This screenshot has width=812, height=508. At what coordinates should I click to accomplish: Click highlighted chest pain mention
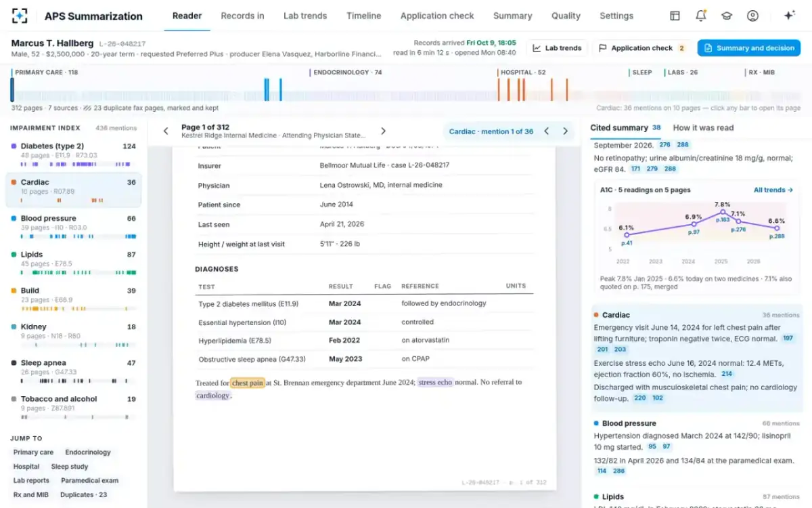pos(248,383)
